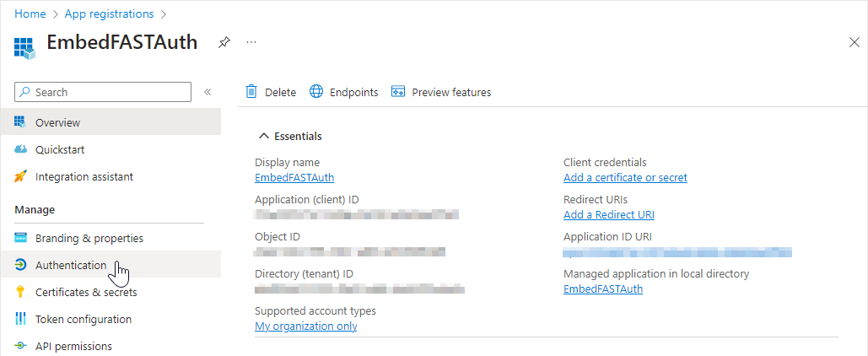Open My organization only link
This screenshot has width=868, height=356.
click(x=305, y=326)
